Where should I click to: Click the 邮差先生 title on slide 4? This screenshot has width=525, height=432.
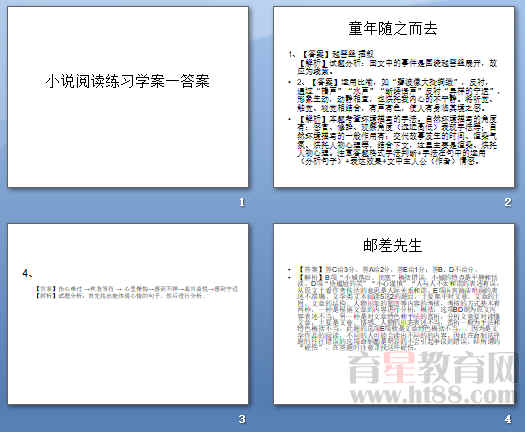392,245
